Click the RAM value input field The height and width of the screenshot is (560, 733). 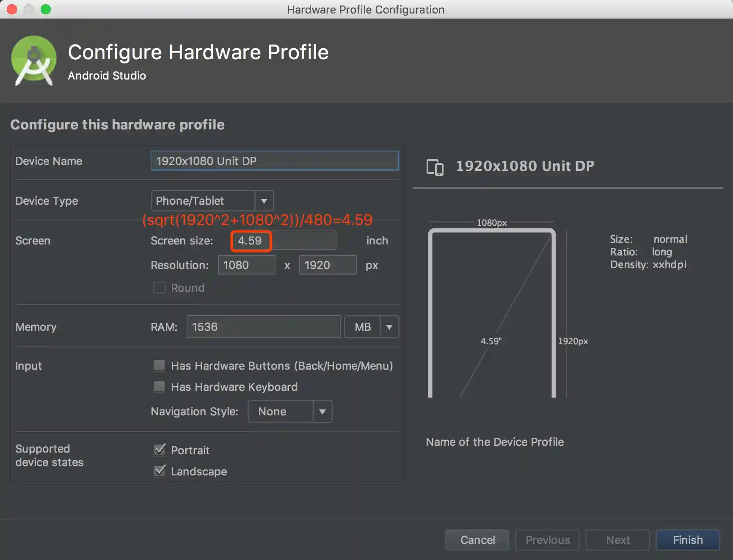pos(263,327)
